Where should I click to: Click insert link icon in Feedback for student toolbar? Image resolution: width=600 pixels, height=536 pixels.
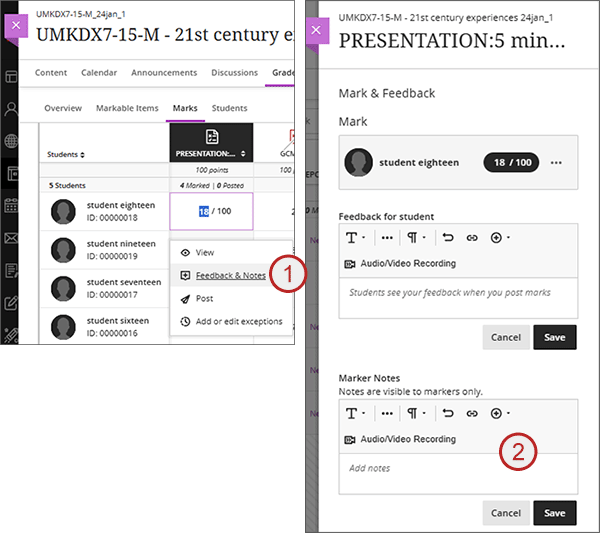tap(472, 238)
